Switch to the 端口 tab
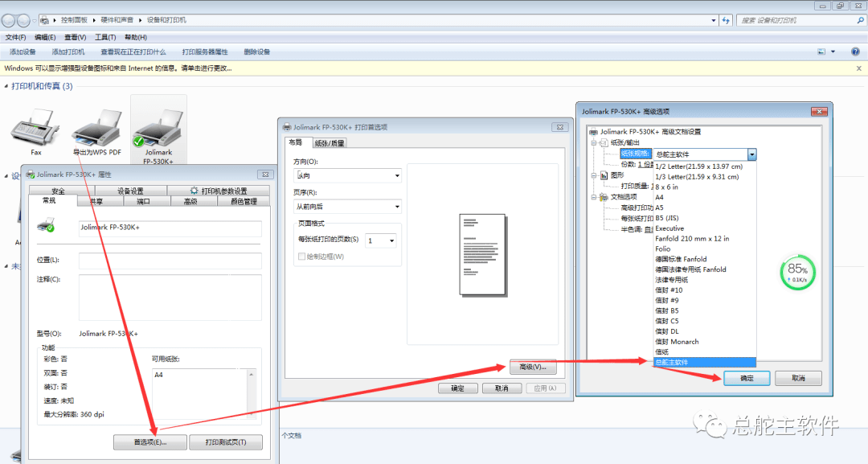 coord(143,202)
